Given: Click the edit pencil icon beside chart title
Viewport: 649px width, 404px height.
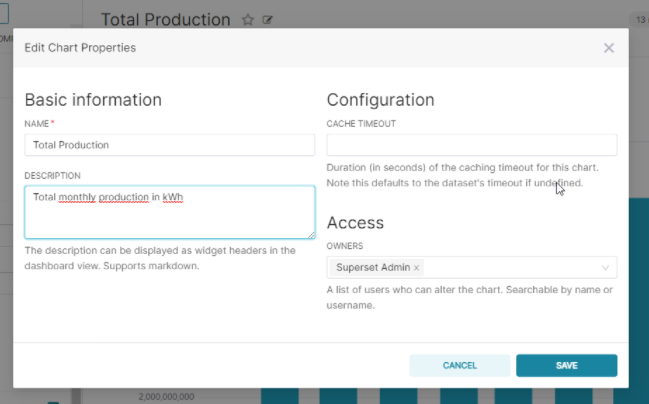Looking at the screenshot, I should (x=267, y=19).
